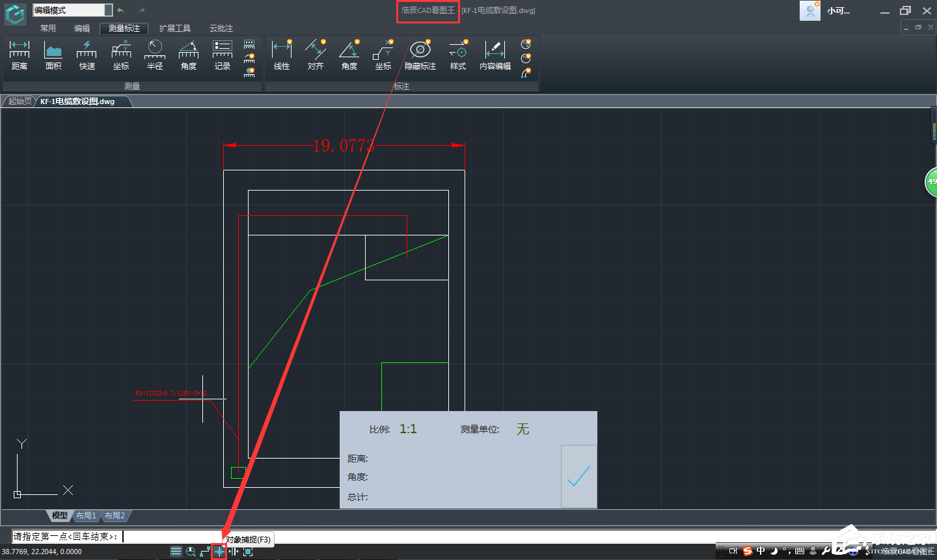Toggle grid display in status bar
Screen dimensions: 937x560
point(176,552)
